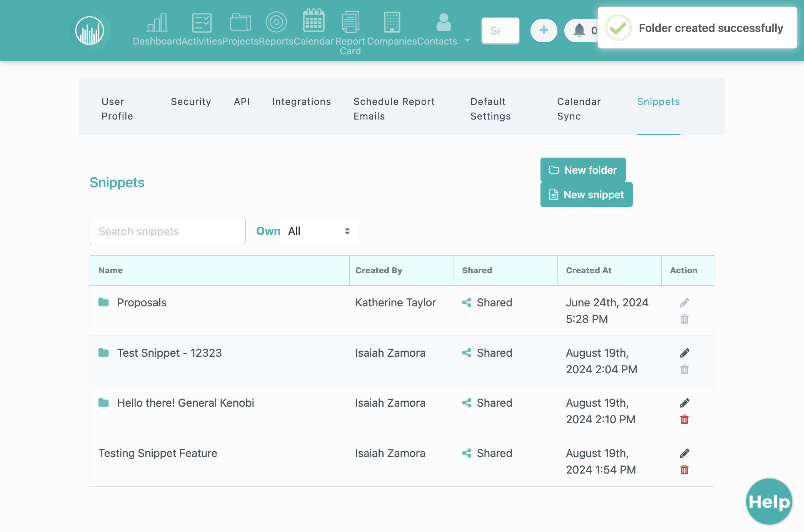Open the Companies building icon
Screen dimensions: 804x532
[392, 22]
